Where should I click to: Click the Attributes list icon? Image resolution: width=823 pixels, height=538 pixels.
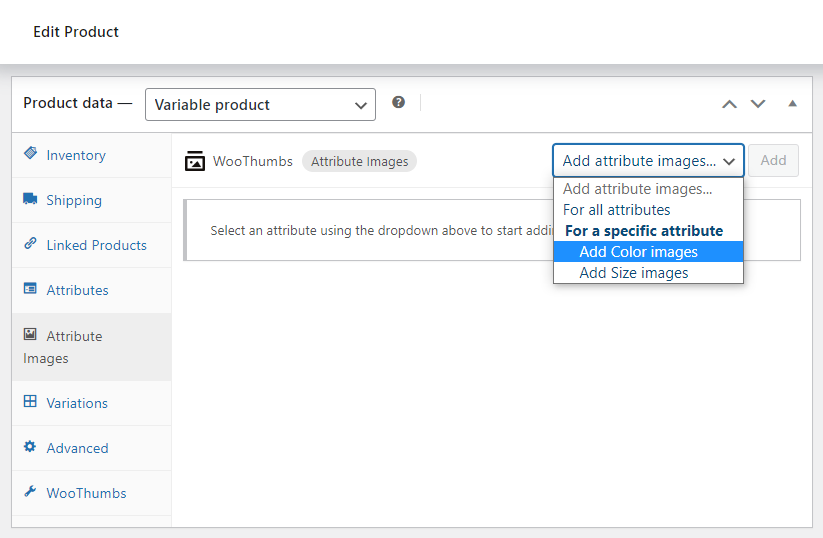[x=30, y=288]
